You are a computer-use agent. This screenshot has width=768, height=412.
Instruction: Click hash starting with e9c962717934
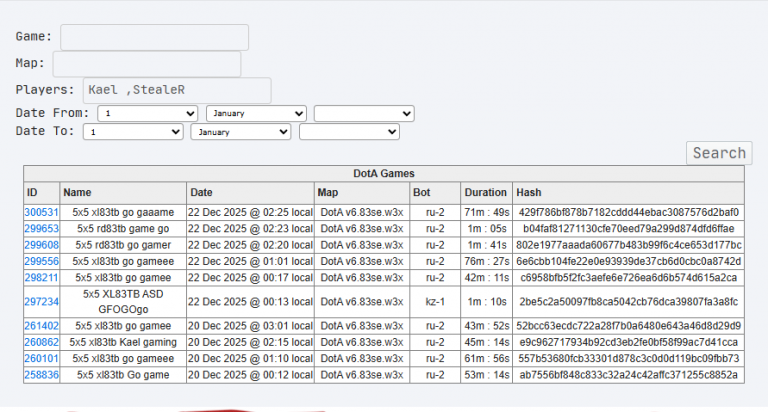coord(628,342)
